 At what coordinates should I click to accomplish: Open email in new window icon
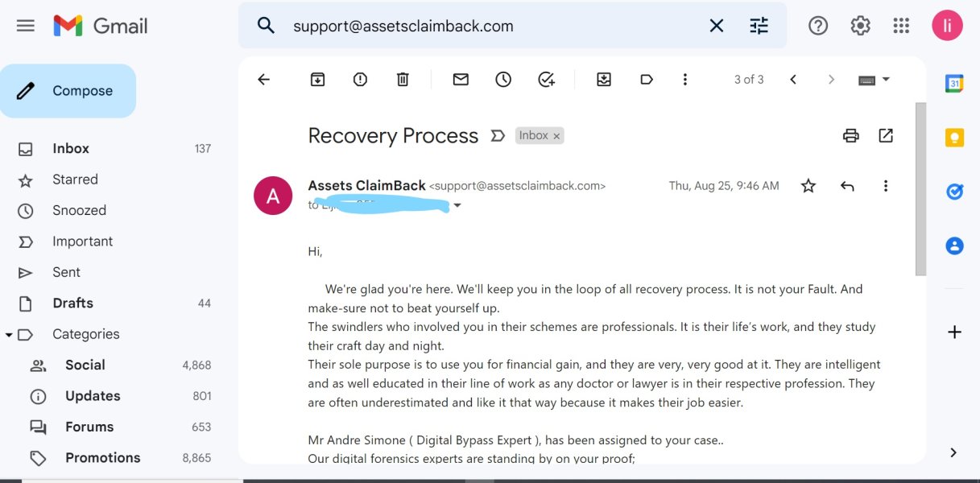[x=886, y=135]
